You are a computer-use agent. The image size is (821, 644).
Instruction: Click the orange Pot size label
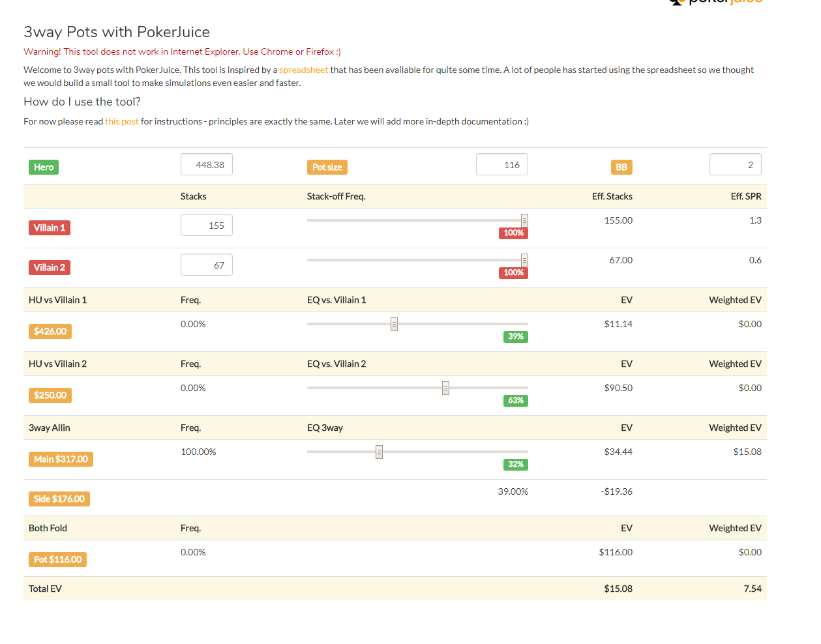pyautogui.click(x=327, y=168)
